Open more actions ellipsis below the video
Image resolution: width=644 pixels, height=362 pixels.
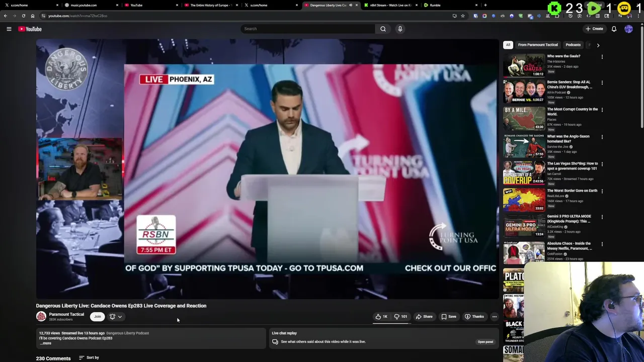[495, 317]
